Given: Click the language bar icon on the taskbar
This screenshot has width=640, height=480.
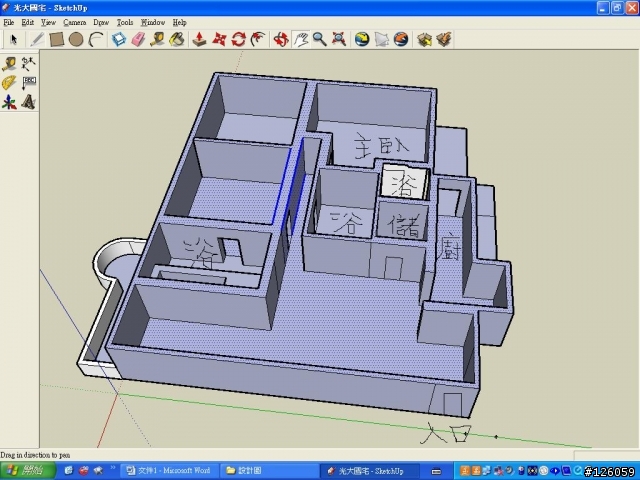Looking at the screenshot, I should click(x=436, y=471).
